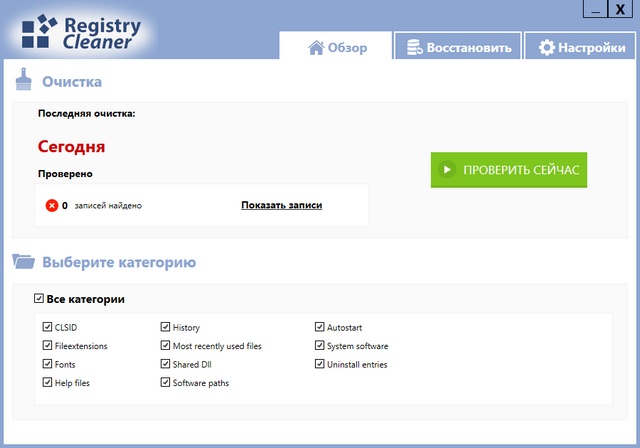Image resolution: width=640 pixels, height=448 pixels.
Task: Toggle the Shared Dll checkbox
Action: coord(165,364)
